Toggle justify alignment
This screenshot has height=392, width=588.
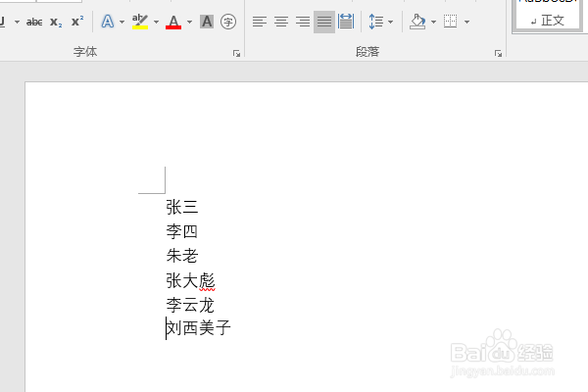click(324, 22)
